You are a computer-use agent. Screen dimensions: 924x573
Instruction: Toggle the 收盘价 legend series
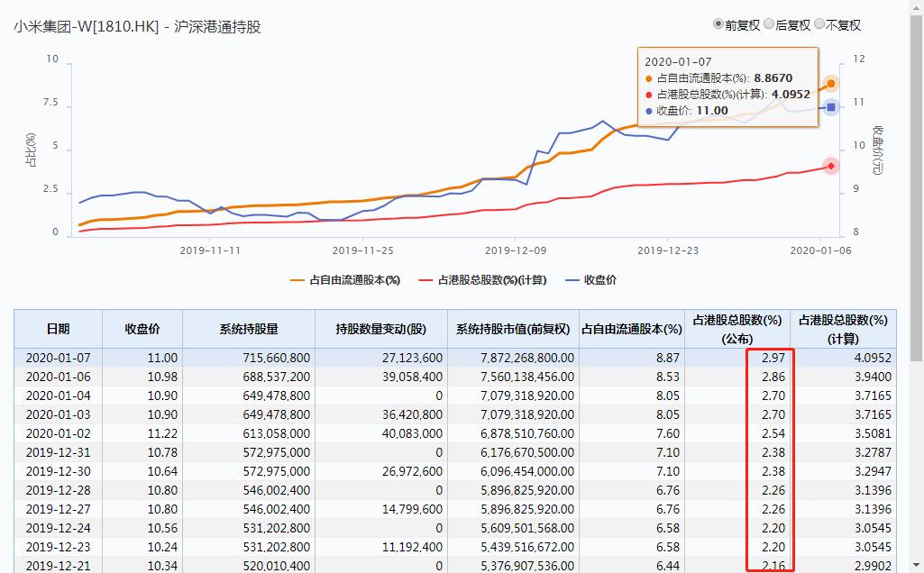[x=591, y=280]
